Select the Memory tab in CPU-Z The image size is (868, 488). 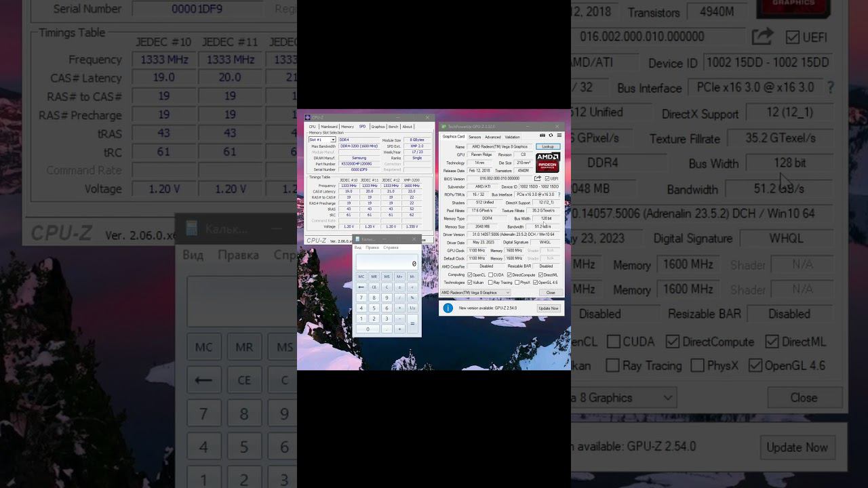point(347,127)
